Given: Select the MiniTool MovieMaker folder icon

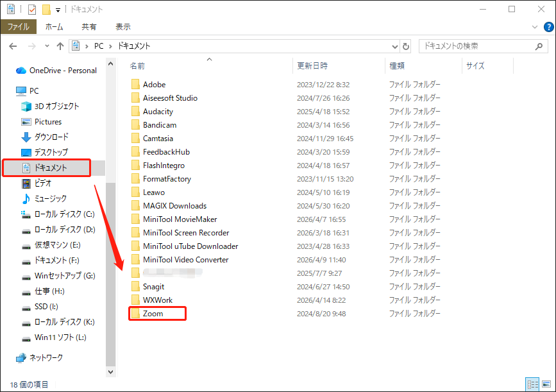Looking at the screenshot, I should click(135, 219).
